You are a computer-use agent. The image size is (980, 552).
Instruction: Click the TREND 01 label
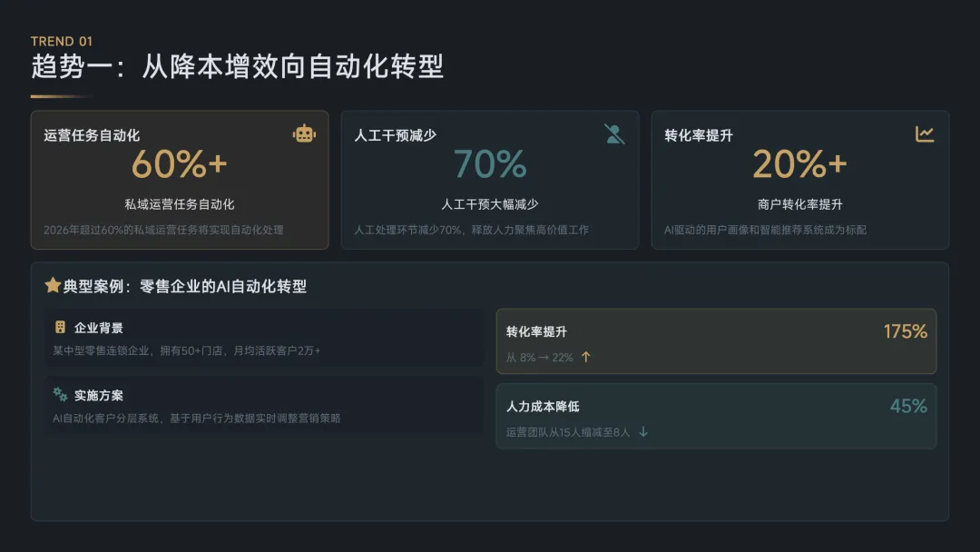(x=62, y=41)
